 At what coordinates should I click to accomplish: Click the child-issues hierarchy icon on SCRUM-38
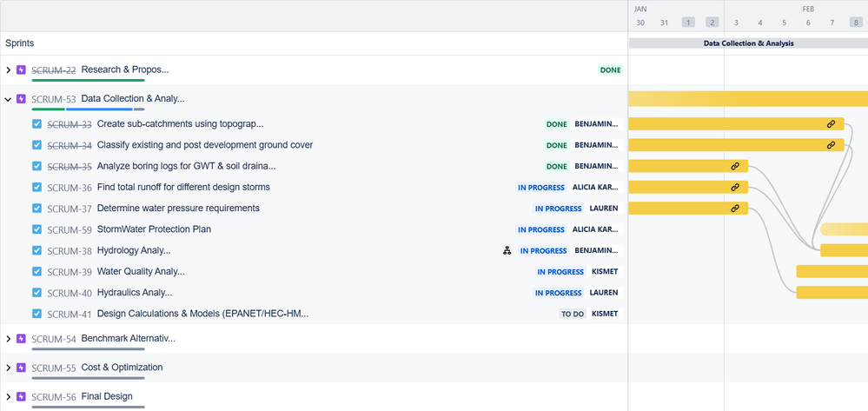tap(507, 250)
